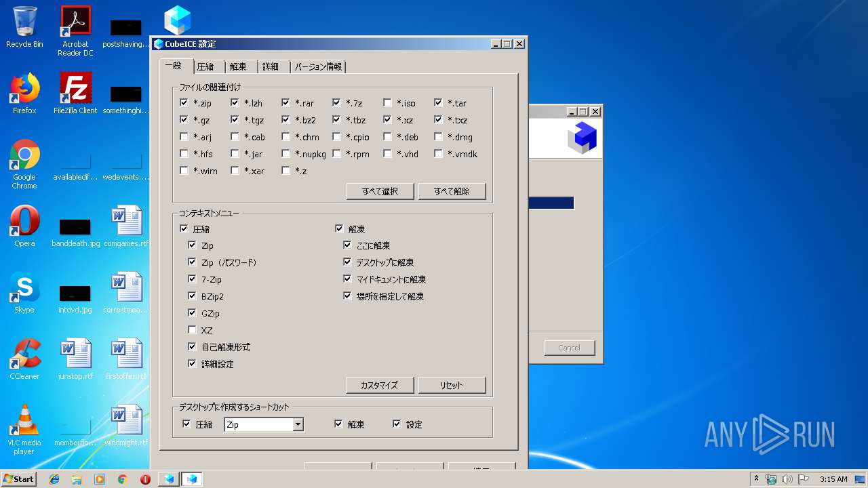The height and width of the screenshot is (488, 868).
Task: Open the CubeICE cube icon on desktop
Action: [x=178, y=20]
